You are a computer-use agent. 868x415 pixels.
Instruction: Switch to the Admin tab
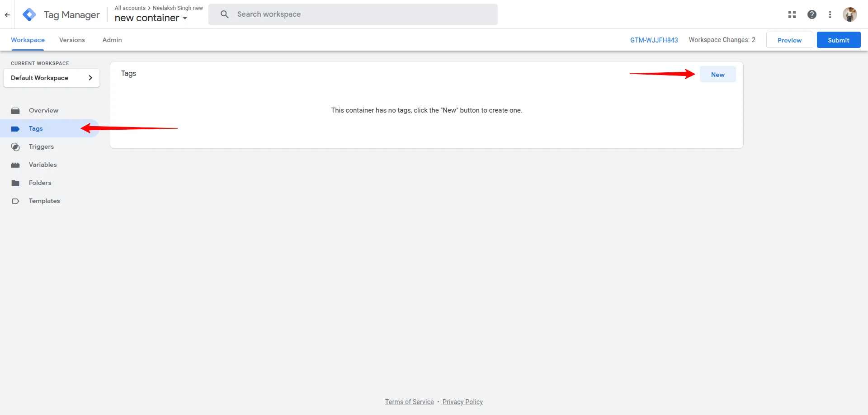(112, 40)
